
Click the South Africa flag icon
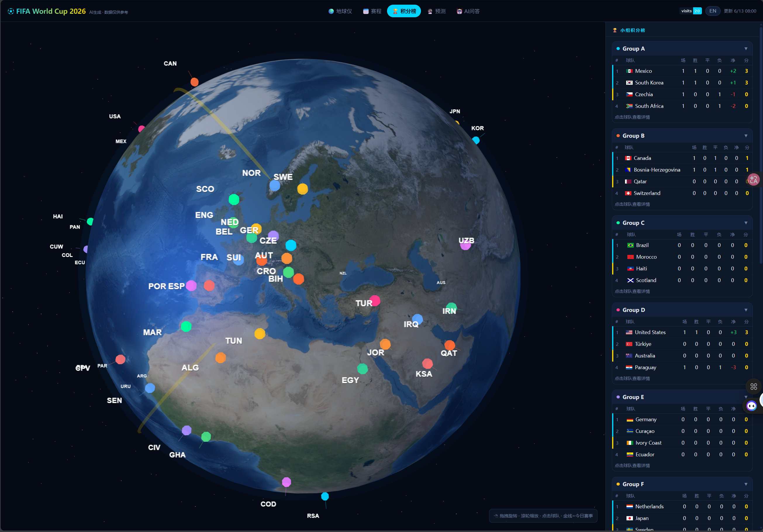(629, 106)
